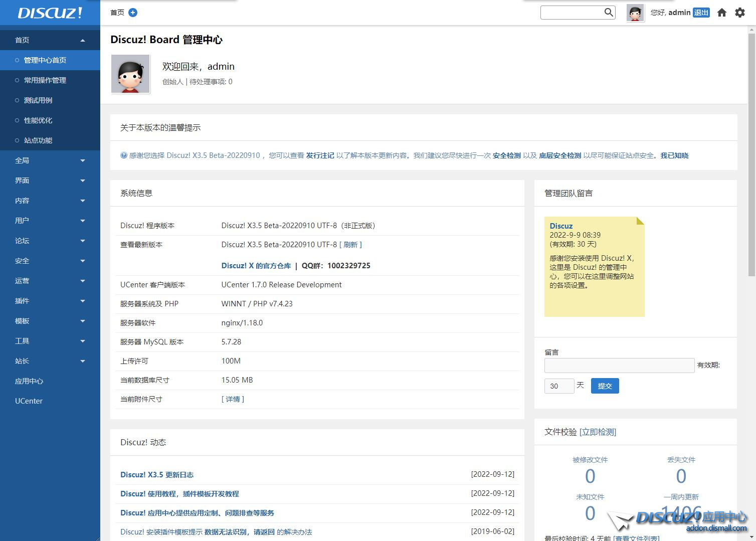This screenshot has height=541, width=756.
Task: Select 性能优化 sidebar item
Action: tap(38, 120)
